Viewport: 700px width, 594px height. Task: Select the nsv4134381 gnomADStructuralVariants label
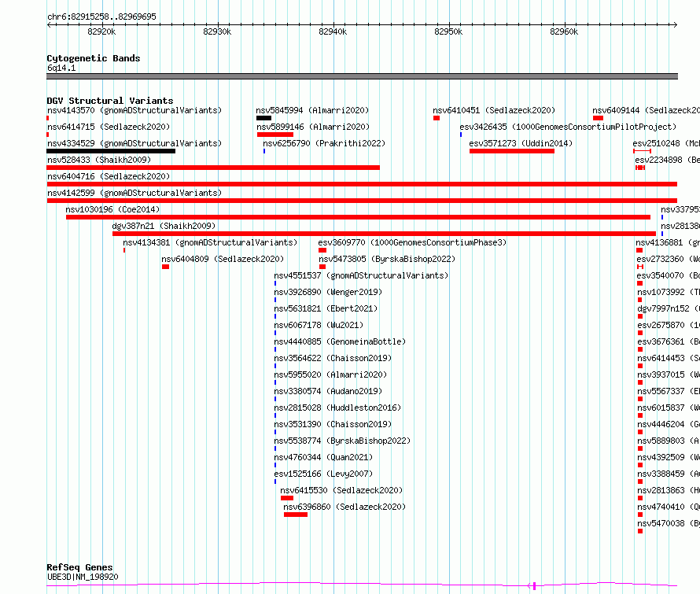click(210, 242)
